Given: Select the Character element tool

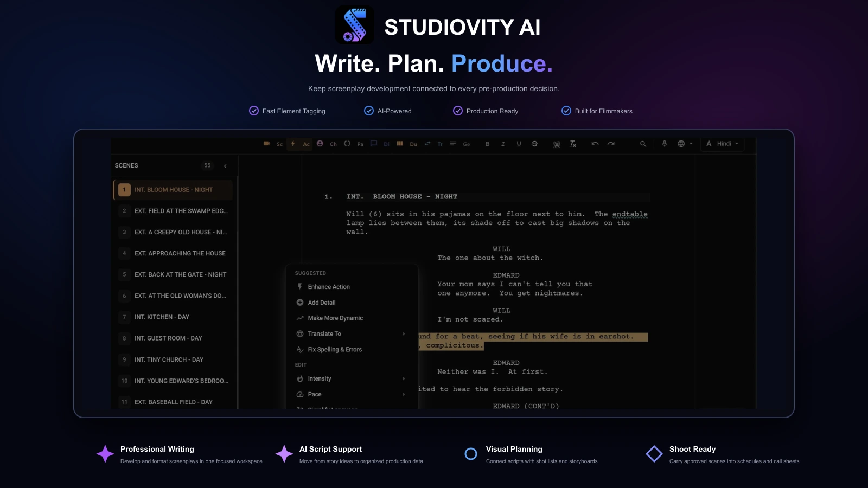Looking at the screenshot, I should click(327, 144).
